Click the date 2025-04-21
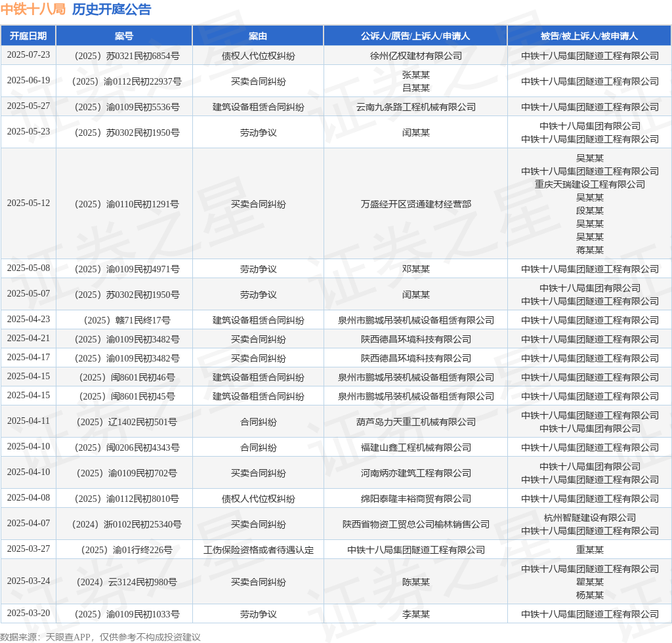The height and width of the screenshot is (643, 672). (28, 339)
